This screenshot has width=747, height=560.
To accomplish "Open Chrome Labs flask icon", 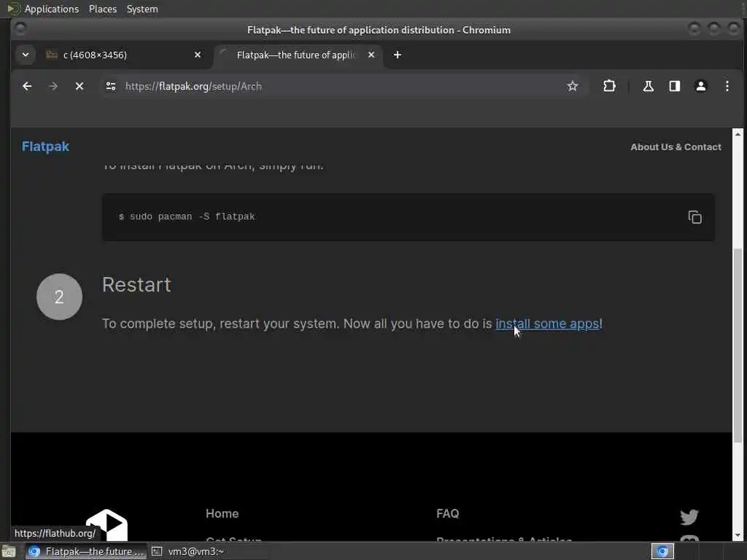I will pos(648,86).
